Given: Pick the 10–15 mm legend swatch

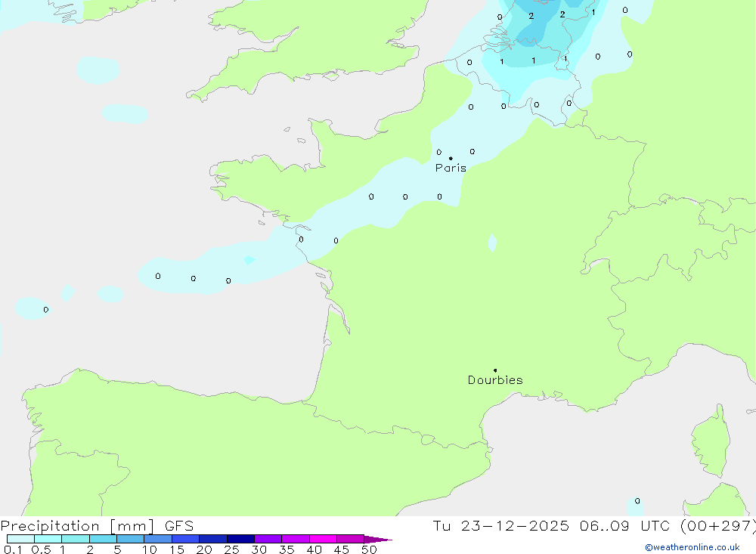Looking at the screenshot, I should 158,539.
